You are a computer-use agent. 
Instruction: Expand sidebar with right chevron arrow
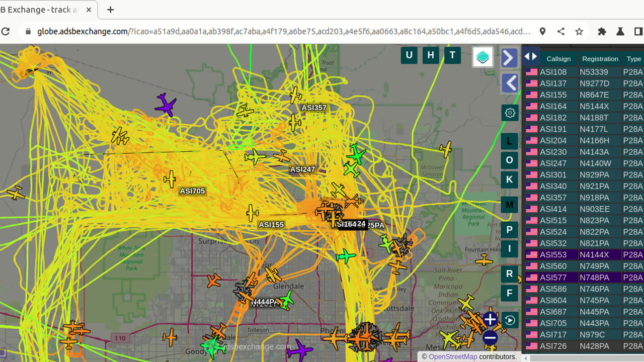[x=510, y=58]
